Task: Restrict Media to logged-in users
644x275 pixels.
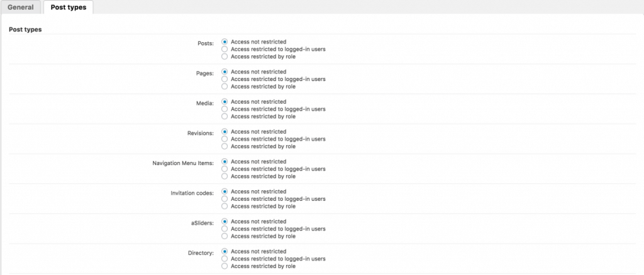Action: (225, 109)
